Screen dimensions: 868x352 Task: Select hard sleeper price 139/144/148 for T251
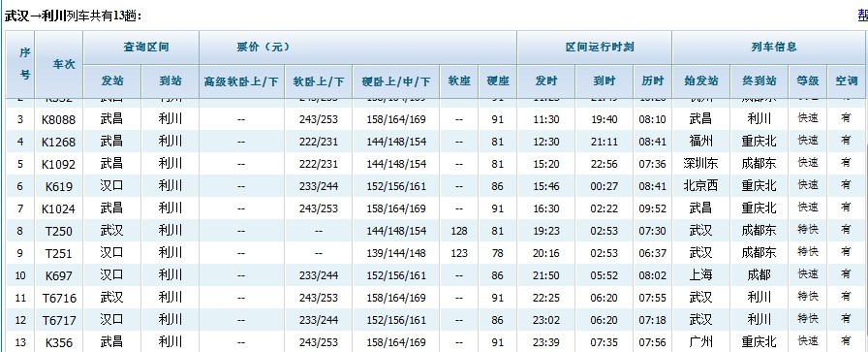(396, 253)
